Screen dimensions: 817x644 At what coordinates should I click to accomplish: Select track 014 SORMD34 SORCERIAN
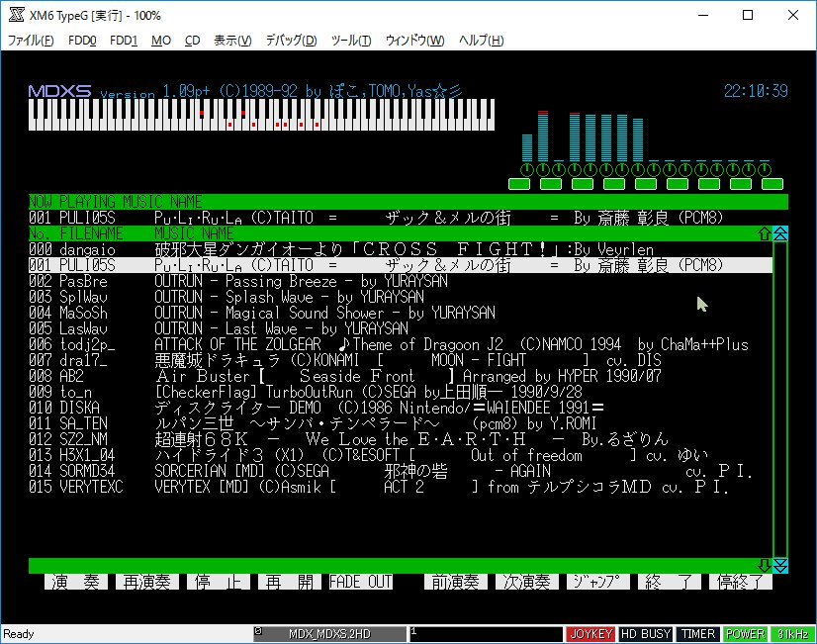point(401,471)
